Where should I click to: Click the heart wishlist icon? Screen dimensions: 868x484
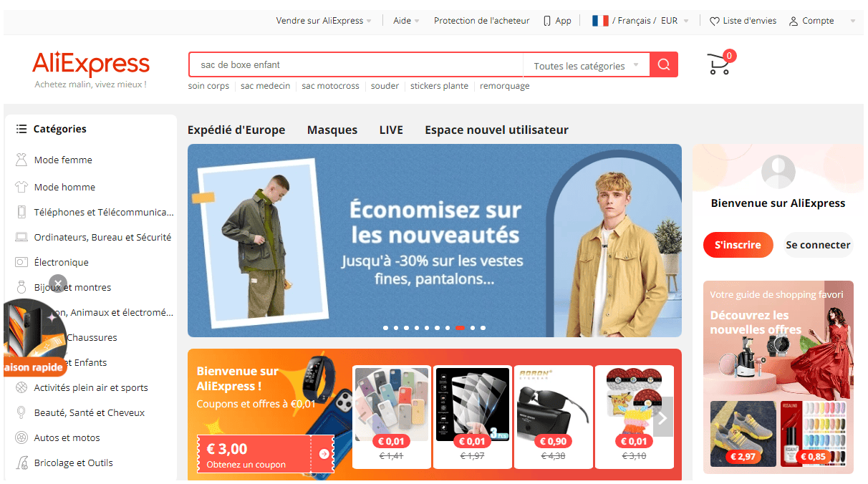click(714, 21)
